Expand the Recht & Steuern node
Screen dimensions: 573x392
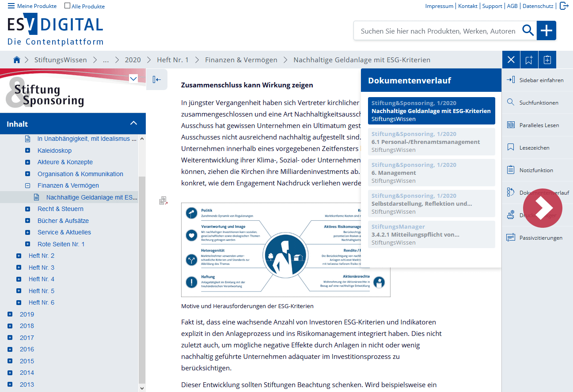pyautogui.click(x=28, y=209)
